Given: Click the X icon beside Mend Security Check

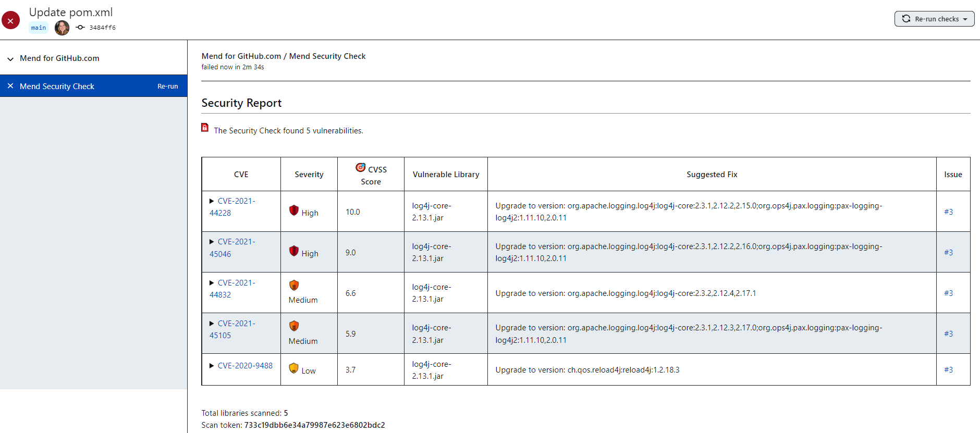Looking at the screenshot, I should pyautogui.click(x=10, y=86).
